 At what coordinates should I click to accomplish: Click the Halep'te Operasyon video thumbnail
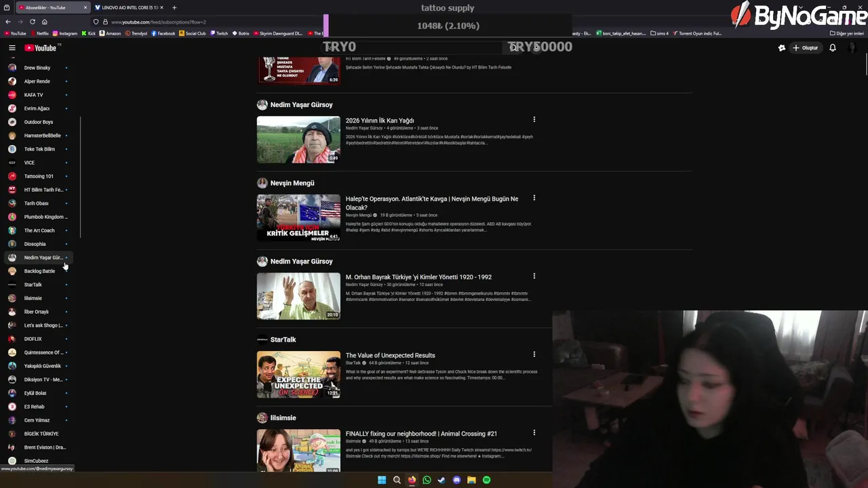(298, 218)
